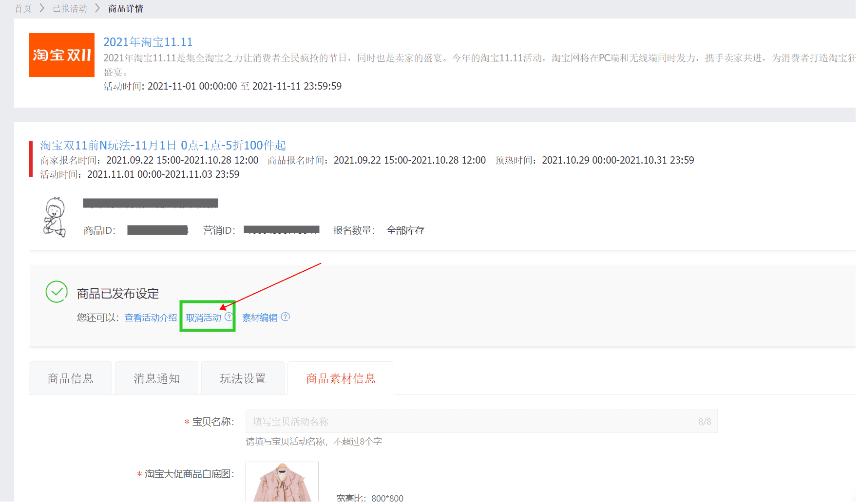Viewport: 860px width, 504px height.
Task: Switch to the 商品信息 tab
Action: 70,378
